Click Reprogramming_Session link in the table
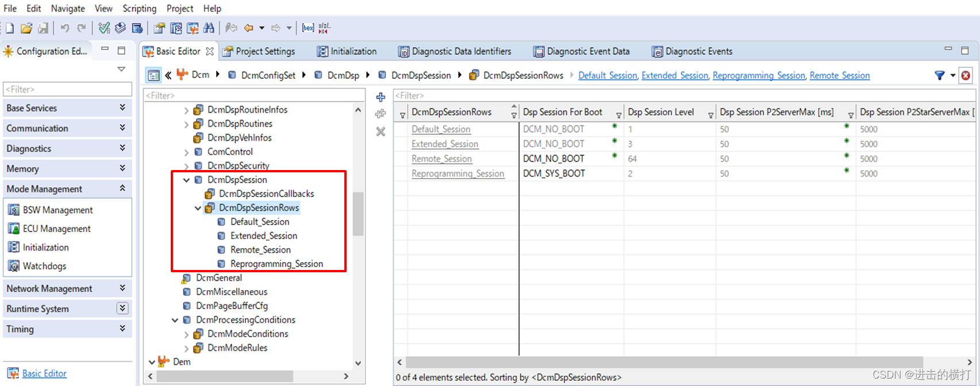The image size is (980, 386). [458, 173]
